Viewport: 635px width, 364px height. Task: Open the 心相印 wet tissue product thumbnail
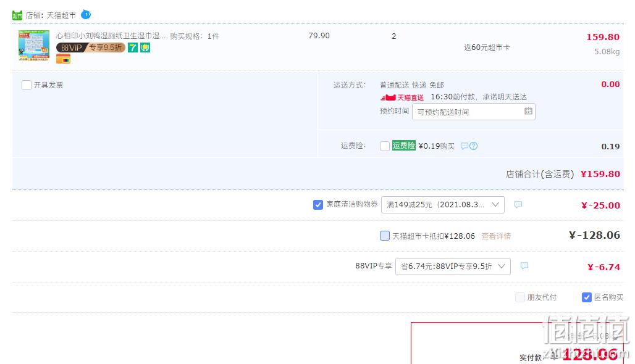coord(34,45)
